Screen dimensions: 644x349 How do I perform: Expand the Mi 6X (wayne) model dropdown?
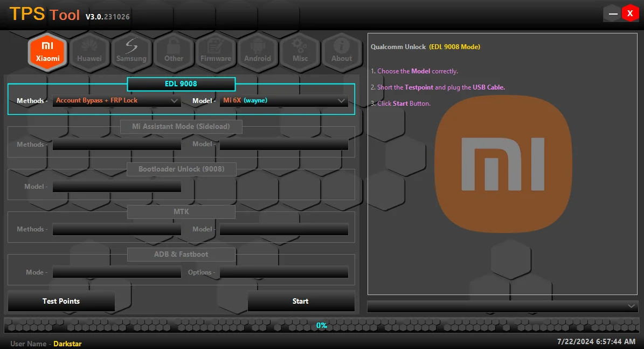(x=284, y=101)
